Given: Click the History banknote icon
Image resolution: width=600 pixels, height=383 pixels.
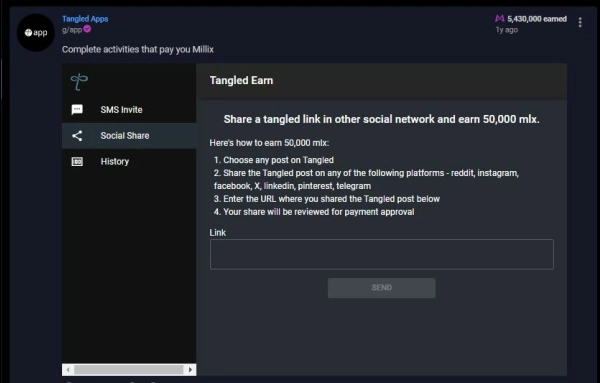Looking at the screenshot, I should click(x=77, y=161).
